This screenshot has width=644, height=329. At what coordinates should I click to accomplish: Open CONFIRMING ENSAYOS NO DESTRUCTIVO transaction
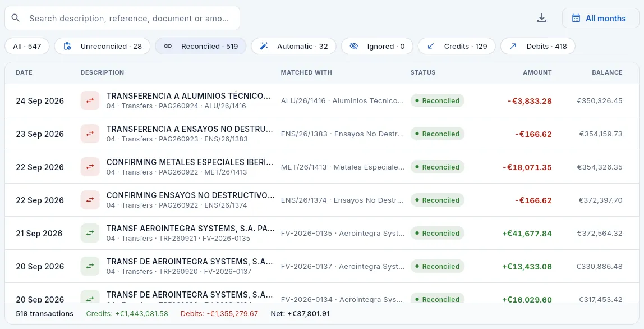tap(191, 195)
